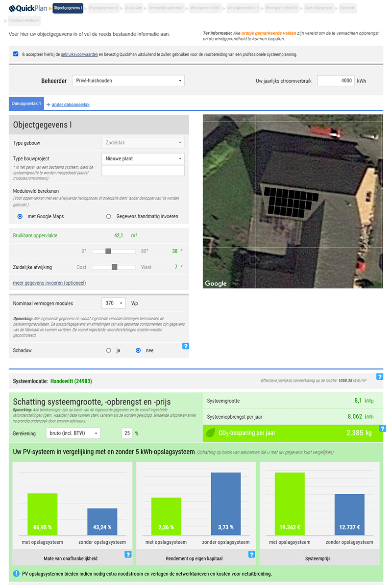This screenshot has height=585, width=392.
Task: Click the 'Handewitt (24983)' location text
Action: pos(71,381)
